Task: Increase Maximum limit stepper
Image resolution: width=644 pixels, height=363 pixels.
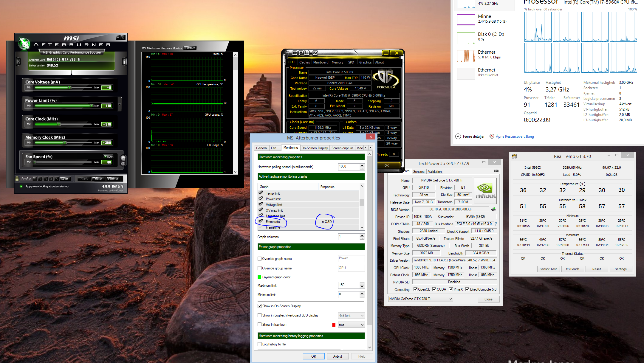Action: click(x=362, y=283)
